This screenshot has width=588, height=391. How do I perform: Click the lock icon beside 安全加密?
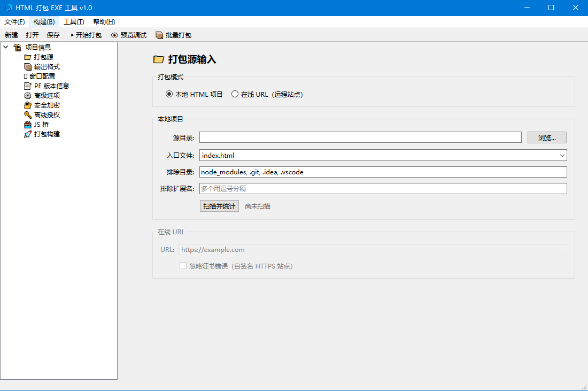click(27, 105)
